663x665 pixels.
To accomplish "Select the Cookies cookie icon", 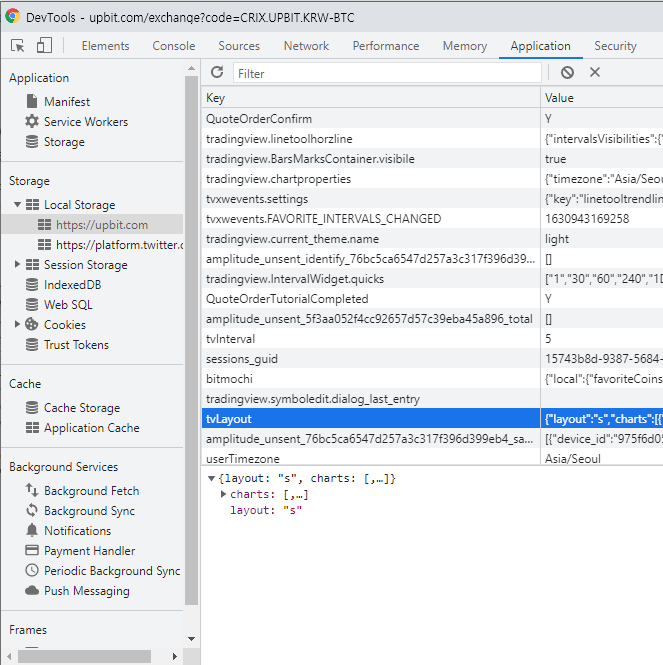I will point(32,324).
